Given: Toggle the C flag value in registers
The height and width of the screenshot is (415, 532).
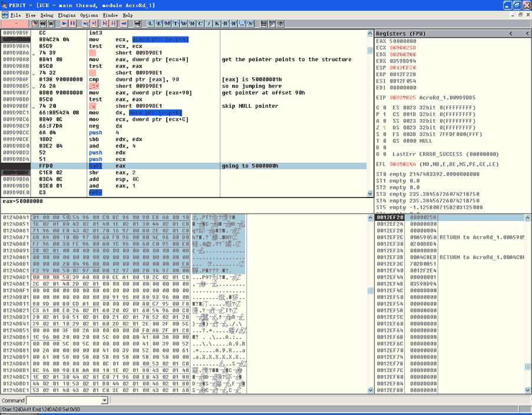Looking at the screenshot, I should [385, 107].
